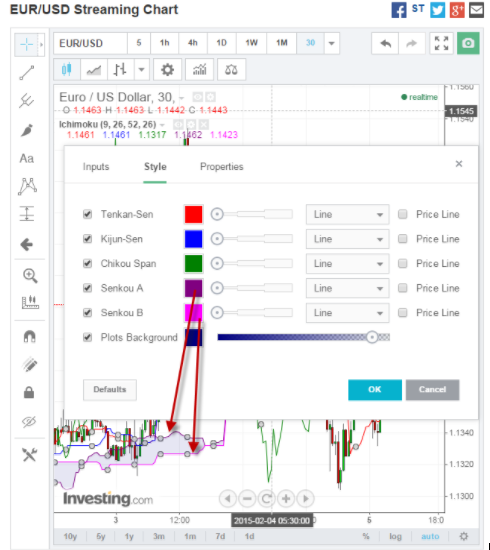Uncheck the Senkou B checkbox
The height and width of the screenshot is (550, 490).
[x=87, y=313]
